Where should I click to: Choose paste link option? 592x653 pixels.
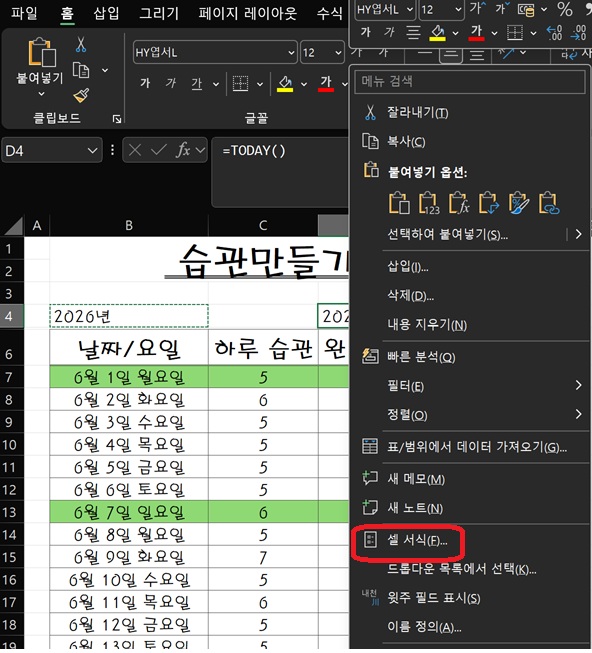[549, 203]
